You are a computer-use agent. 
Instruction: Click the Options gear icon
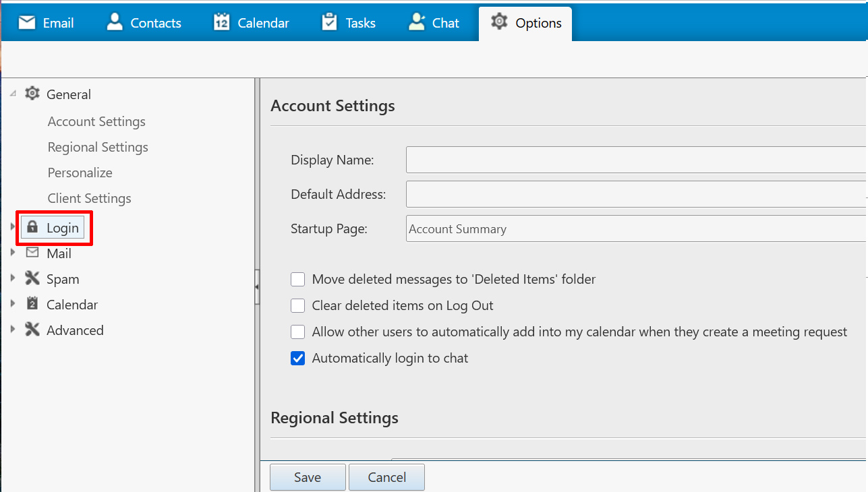tap(499, 22)
